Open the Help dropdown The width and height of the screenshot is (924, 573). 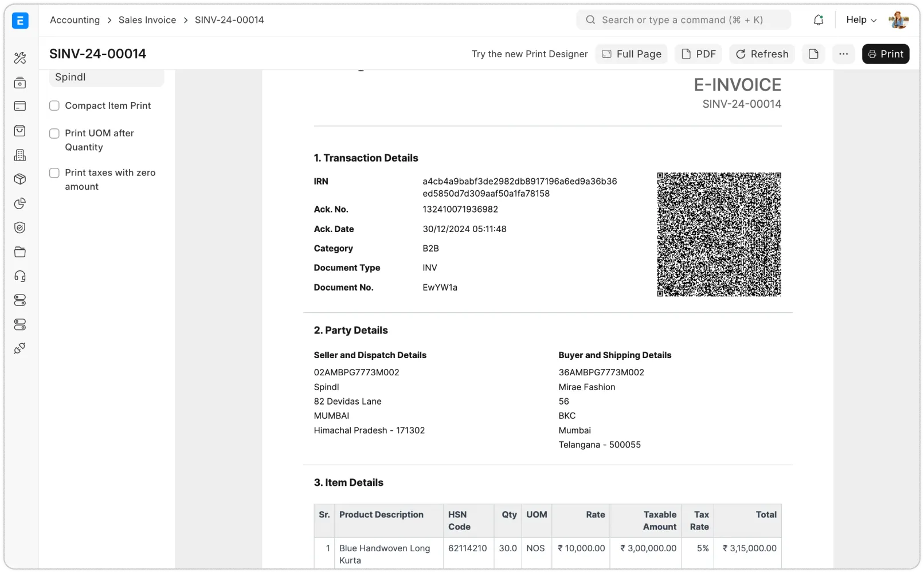click(860, 19)
